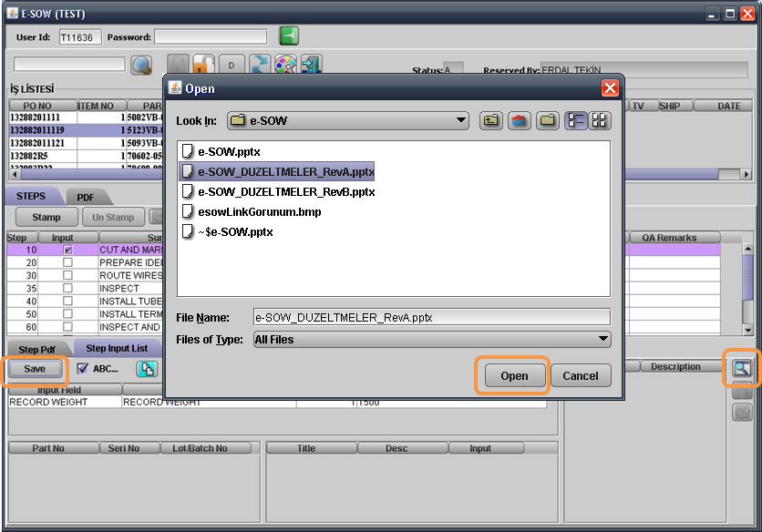
Task: Go up one folder level in Open dialog
Action: coord(490,120)
